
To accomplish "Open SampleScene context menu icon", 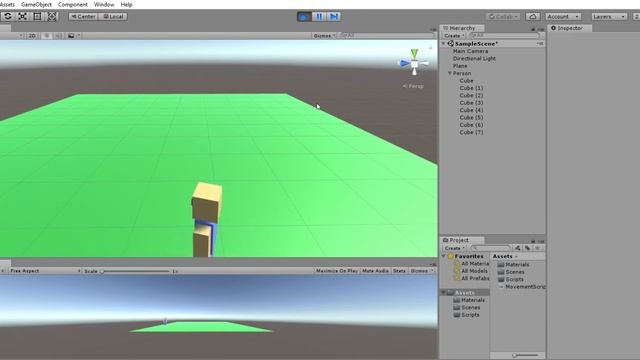I will (540, 44).
